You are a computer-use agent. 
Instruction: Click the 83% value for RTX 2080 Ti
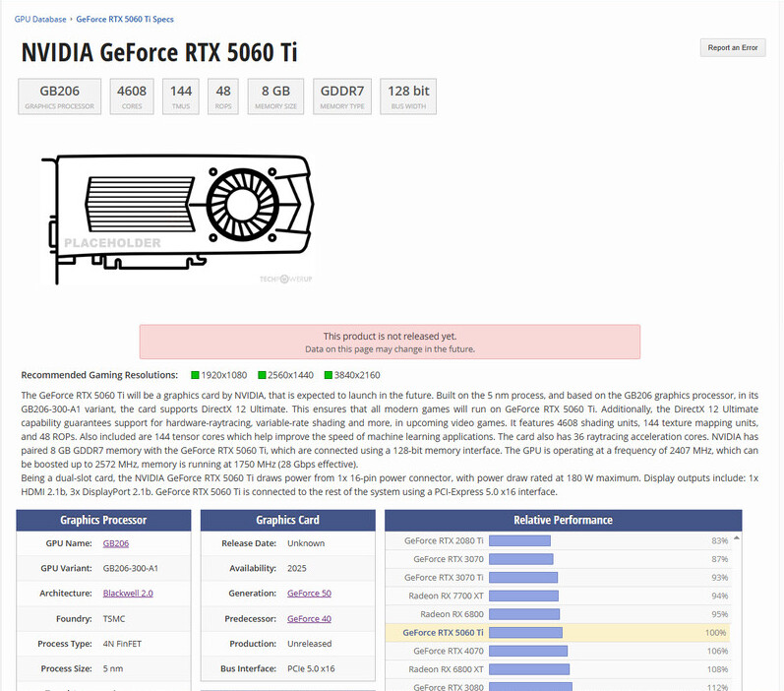[719, 541]
